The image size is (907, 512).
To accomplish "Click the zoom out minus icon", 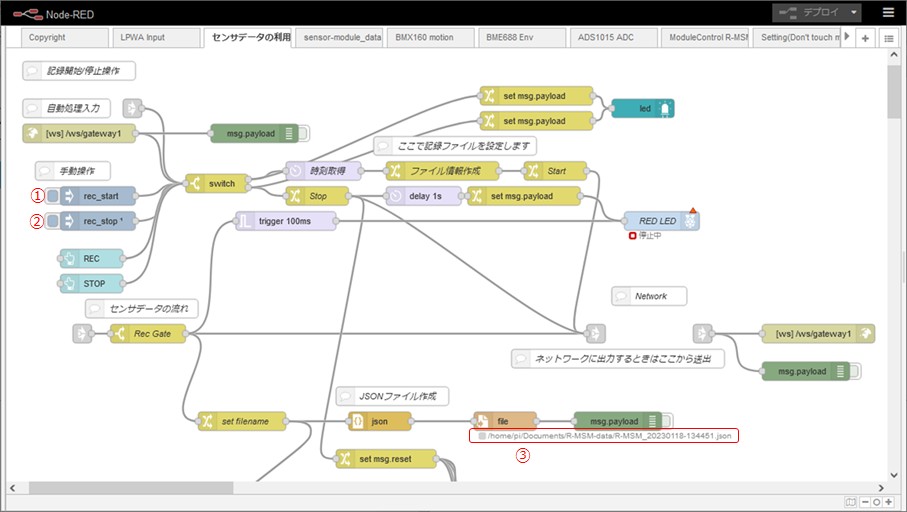I will tap(864, 502).
